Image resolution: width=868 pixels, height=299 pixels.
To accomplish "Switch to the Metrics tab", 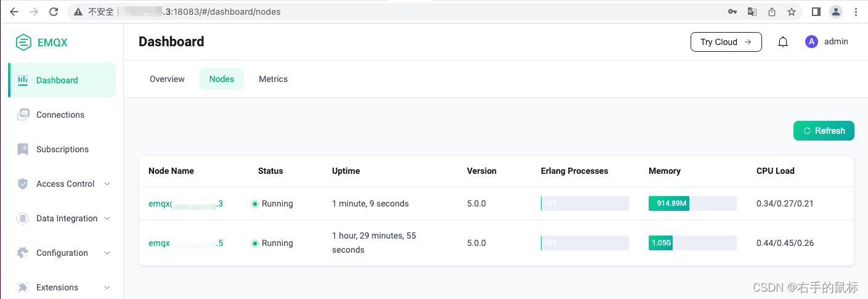I will [x=273, y=79].
